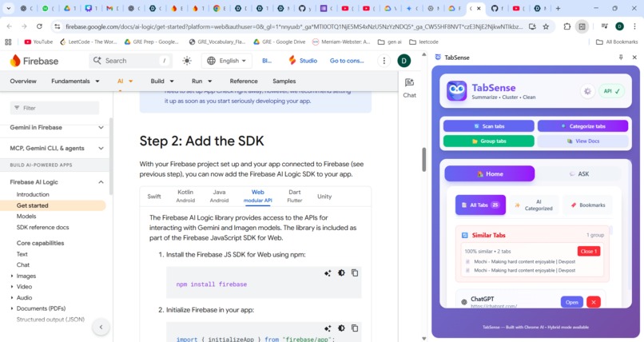Screen dimensions: 644x342
Task: Toggle dark theme on import code block
Action: coord(341,328)
